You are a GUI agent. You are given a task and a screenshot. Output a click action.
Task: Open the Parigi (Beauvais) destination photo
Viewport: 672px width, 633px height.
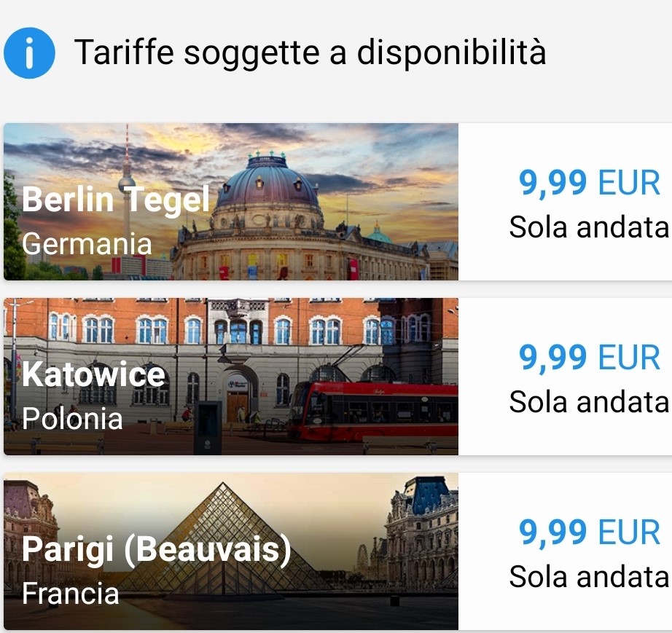point(231,551)
